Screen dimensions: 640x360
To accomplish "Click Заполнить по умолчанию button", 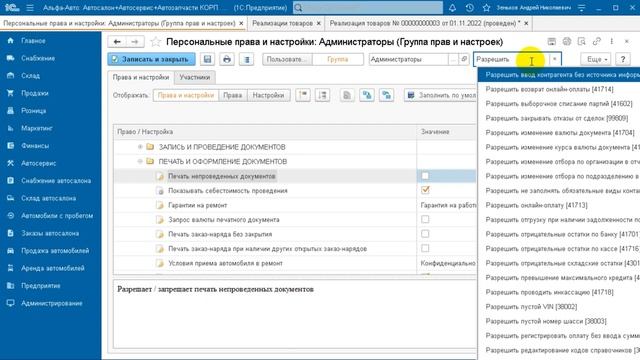I will (441, 95).
